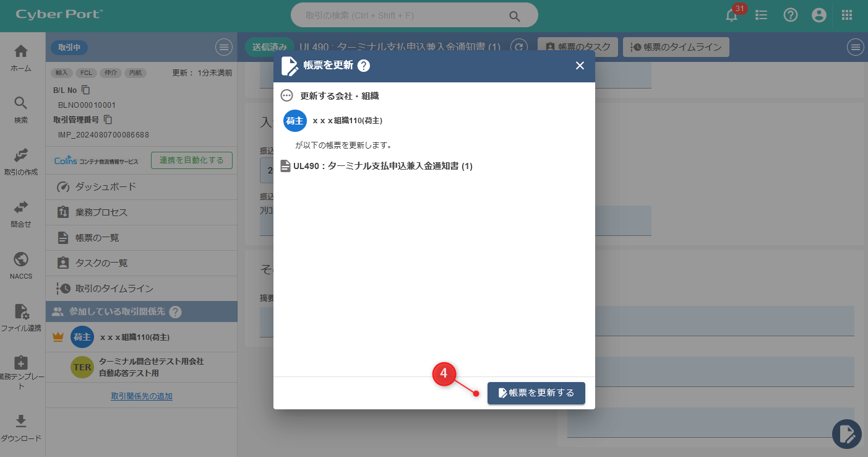
Task: Open the apps grid menu icon
Action: pos(847,15)
